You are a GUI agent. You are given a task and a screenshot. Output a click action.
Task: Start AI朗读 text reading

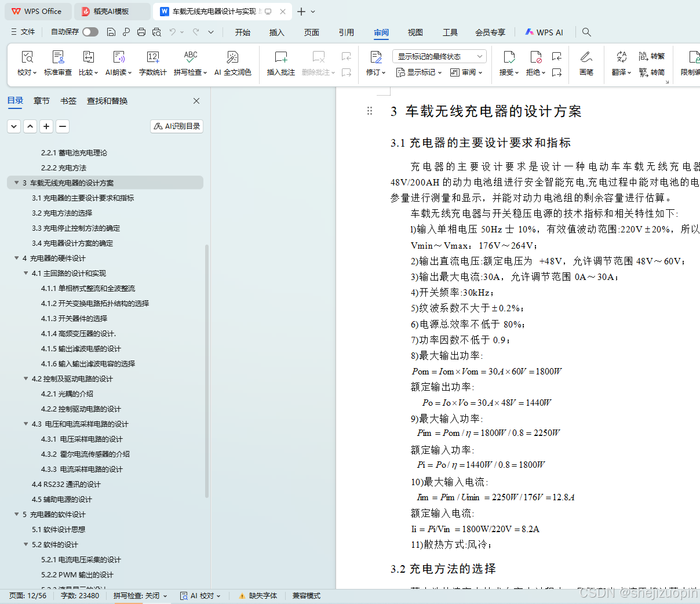coord(119,63)
